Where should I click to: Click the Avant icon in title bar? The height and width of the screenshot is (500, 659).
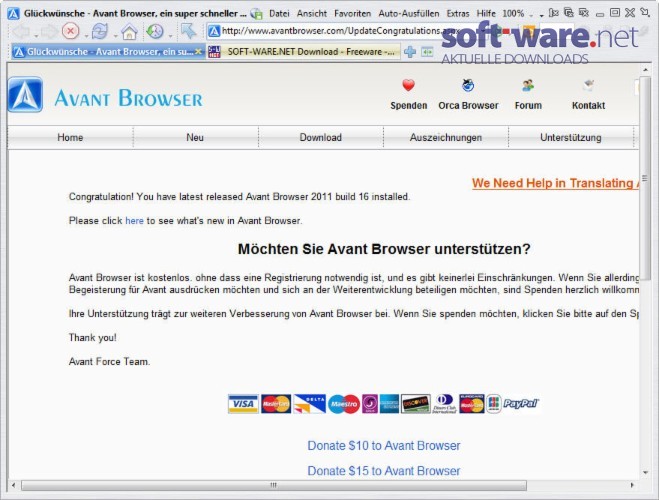pyautogui.click(x=13, y=13)
